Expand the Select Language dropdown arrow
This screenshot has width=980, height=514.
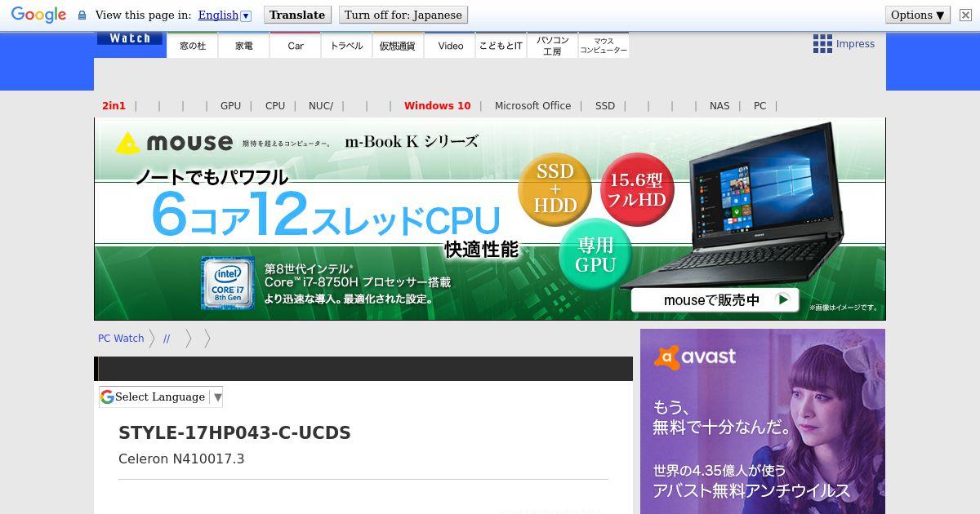click(217, 397)
